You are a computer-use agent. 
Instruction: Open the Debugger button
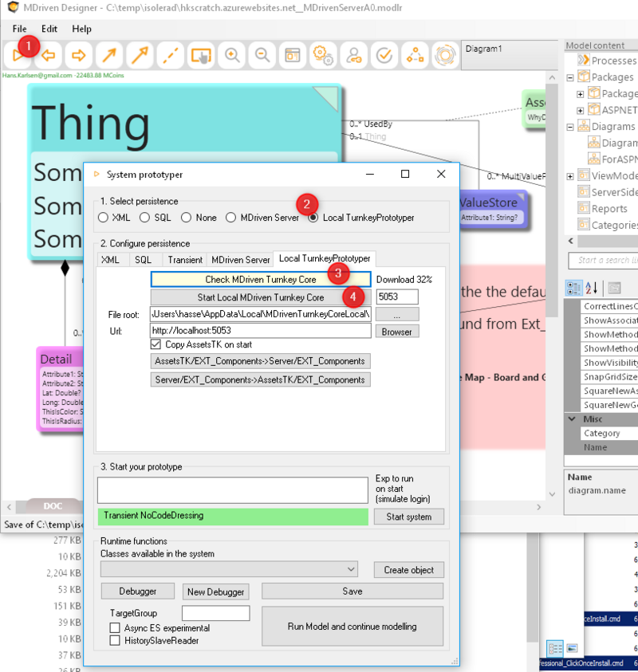(x=138, y=591)
